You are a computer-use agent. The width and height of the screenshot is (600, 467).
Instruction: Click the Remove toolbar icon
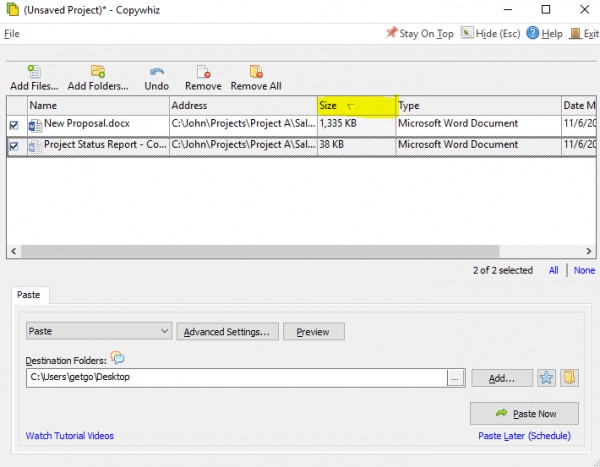point(203,72)
